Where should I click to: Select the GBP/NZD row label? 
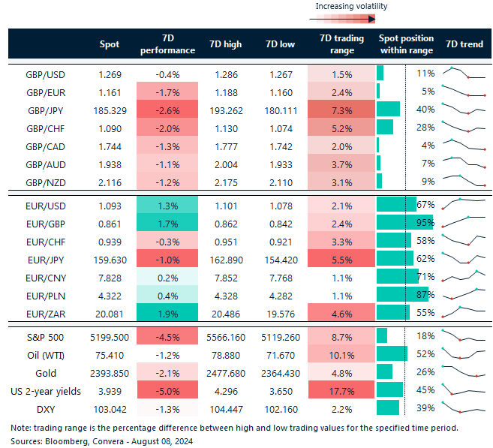point(46,182)
